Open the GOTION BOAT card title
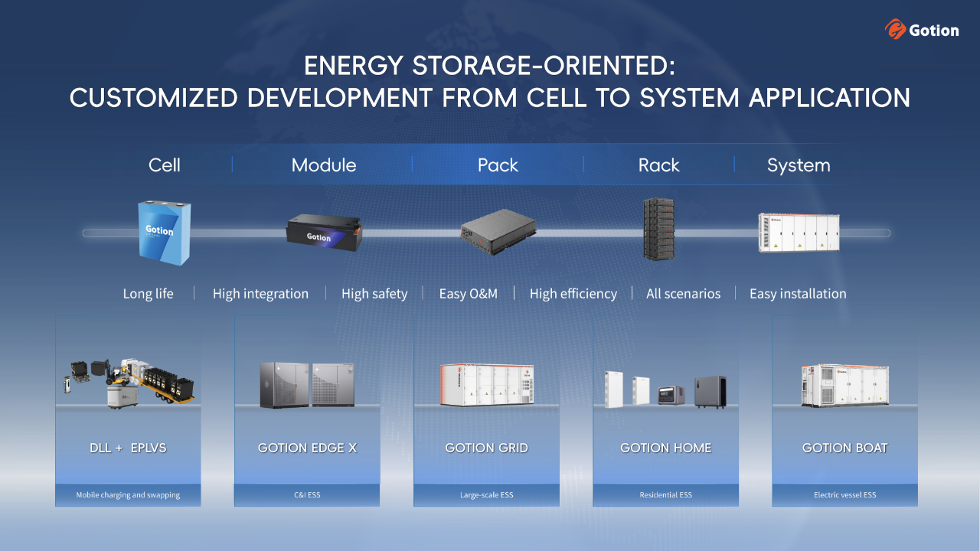Viewport: 980px width, 551px height. (845, 448)
